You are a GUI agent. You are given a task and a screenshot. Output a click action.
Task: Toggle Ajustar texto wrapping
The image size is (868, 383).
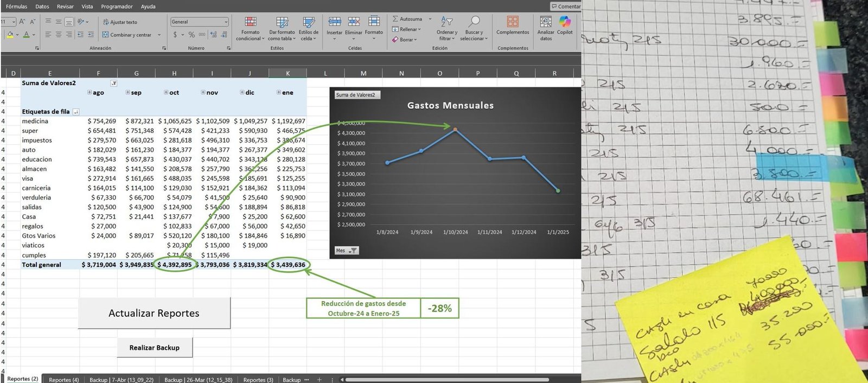pos(120,22)
